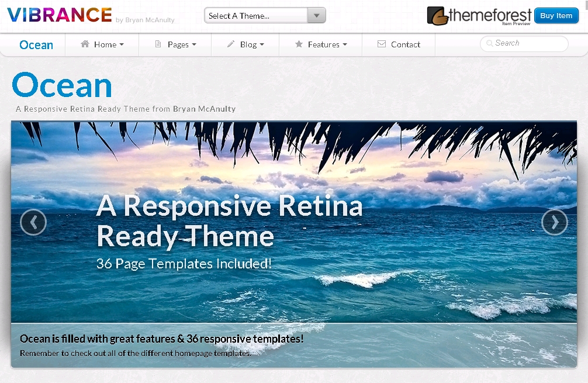
Task: Click the VIBRANCE logo
Action: pyautogui.click(x=59, y=15)
